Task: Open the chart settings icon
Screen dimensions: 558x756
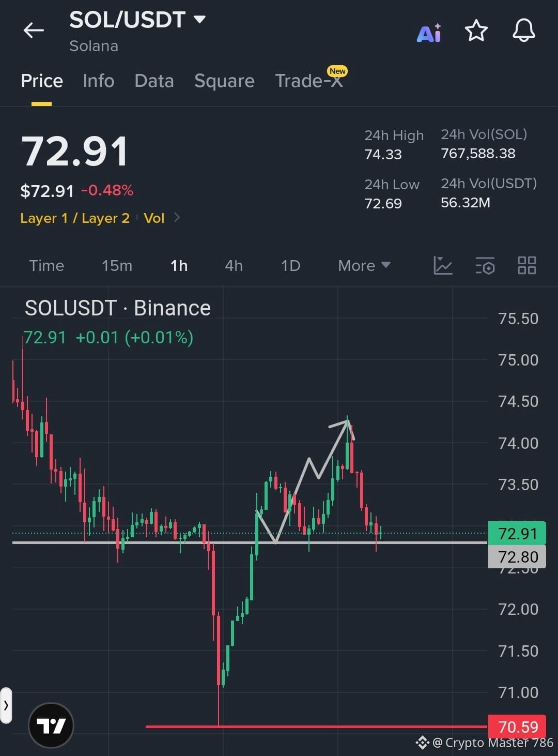Action: coord(485,265)
